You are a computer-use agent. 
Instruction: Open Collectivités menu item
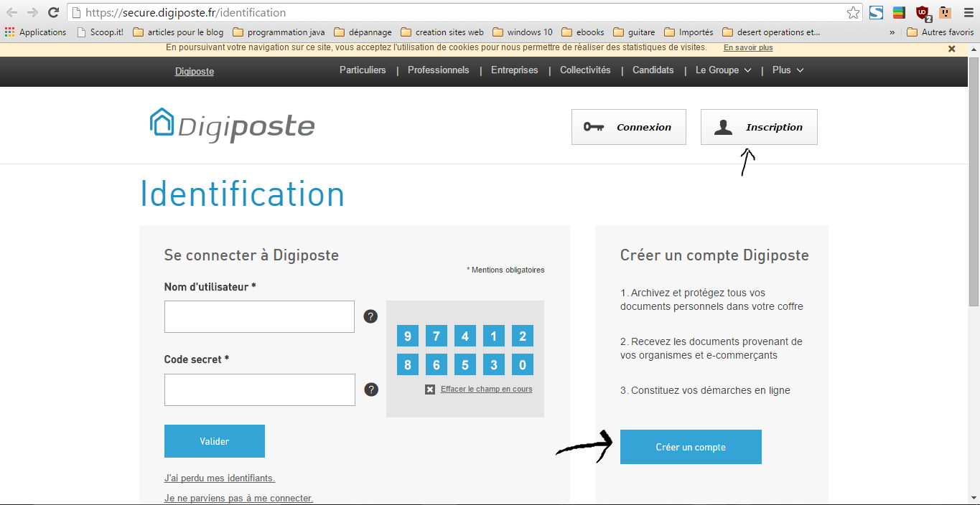pos(585,70)
